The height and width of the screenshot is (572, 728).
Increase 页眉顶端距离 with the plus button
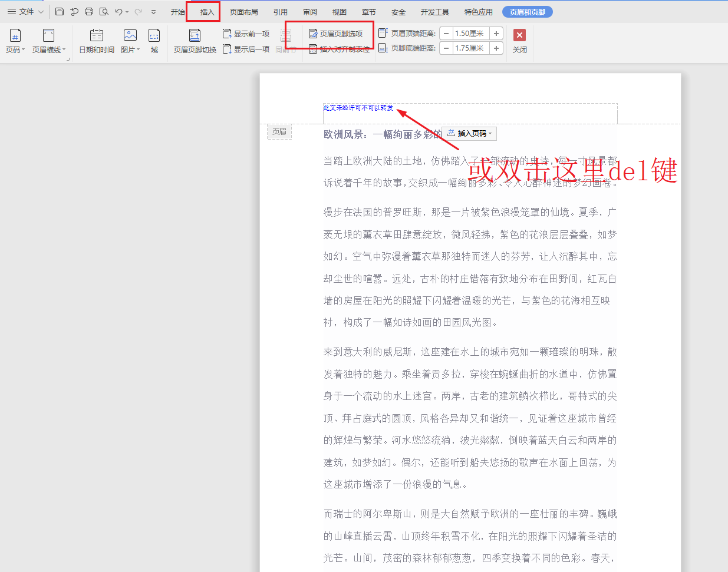click(496, 34)
